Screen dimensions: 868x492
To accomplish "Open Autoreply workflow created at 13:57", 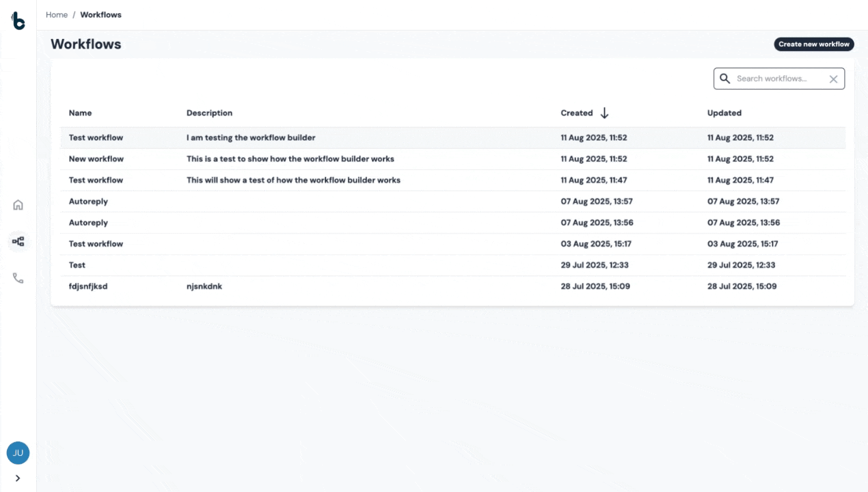I will coord(88,202).
